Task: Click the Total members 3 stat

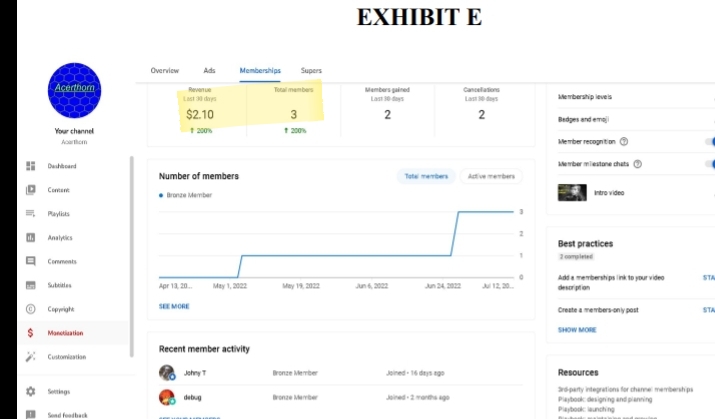Action: 294,110
